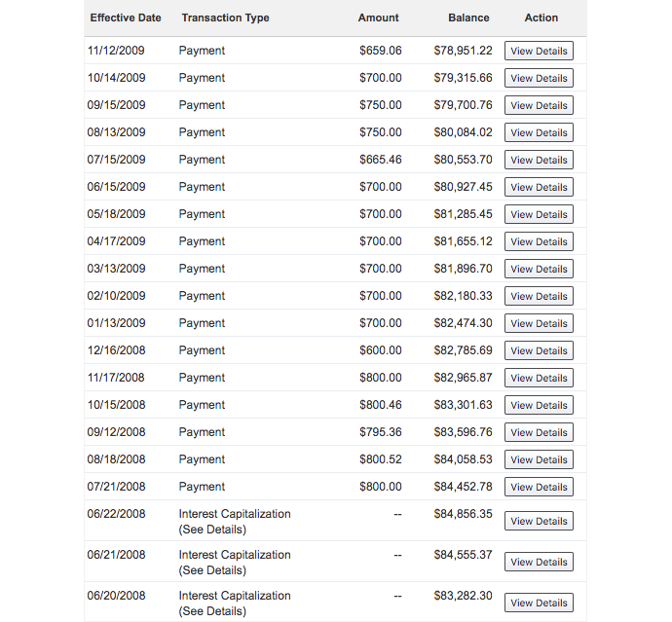View details for 11/12/2009 payment
The image size is (672, 622).
[539, 51]
